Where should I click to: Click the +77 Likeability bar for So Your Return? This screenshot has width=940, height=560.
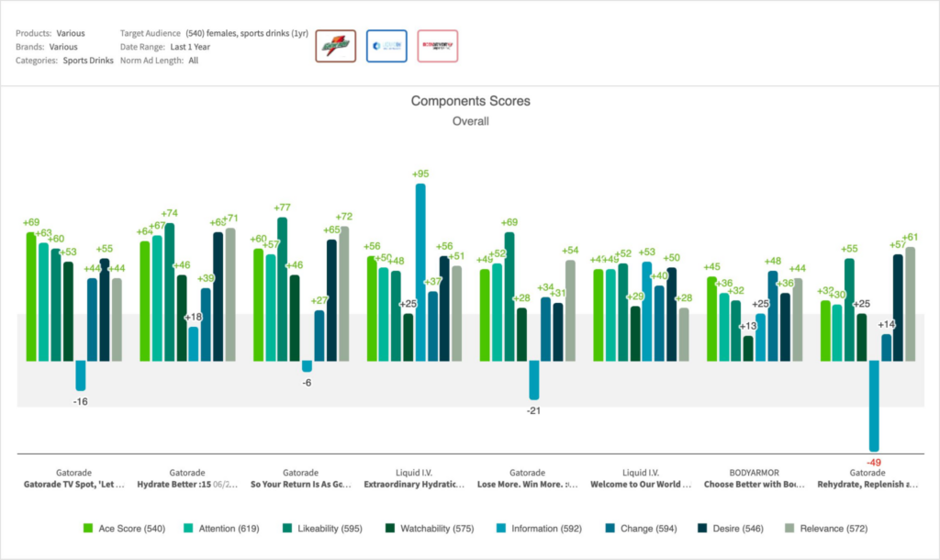283,289
